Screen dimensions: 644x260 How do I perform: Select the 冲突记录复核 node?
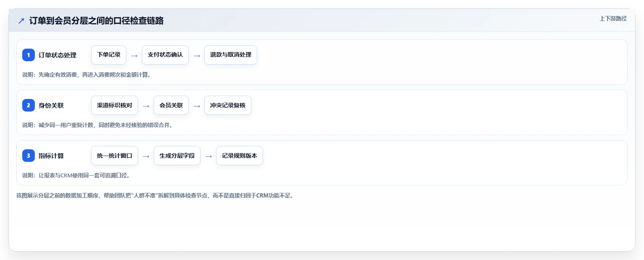pos(228,105)
